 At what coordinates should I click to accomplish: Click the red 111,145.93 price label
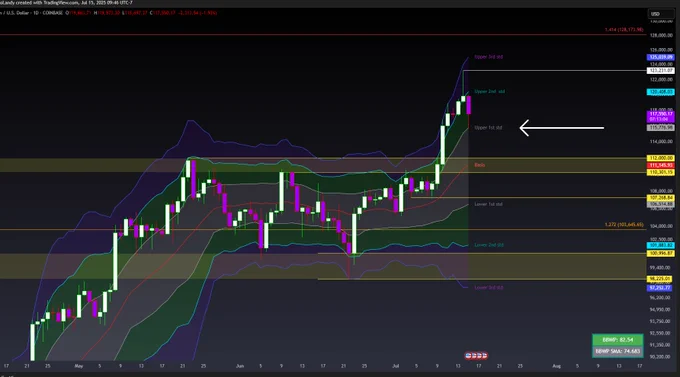[x=660, y=165]
